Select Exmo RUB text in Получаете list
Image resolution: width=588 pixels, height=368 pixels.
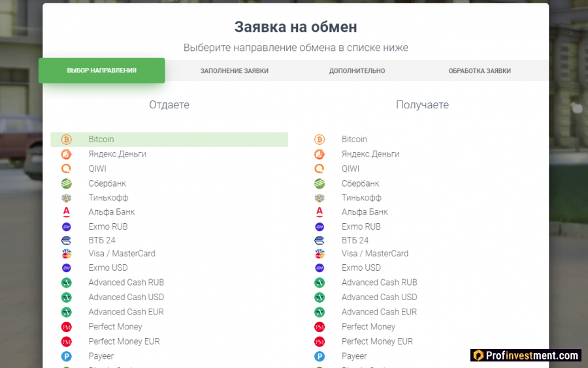361,226
